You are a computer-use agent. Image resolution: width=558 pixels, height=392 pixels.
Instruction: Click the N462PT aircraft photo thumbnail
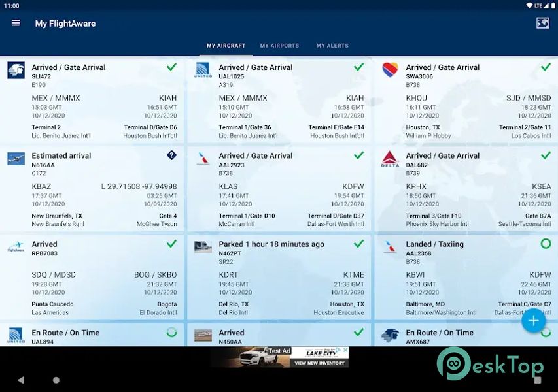pyautogui.click(x=203, y=247)
